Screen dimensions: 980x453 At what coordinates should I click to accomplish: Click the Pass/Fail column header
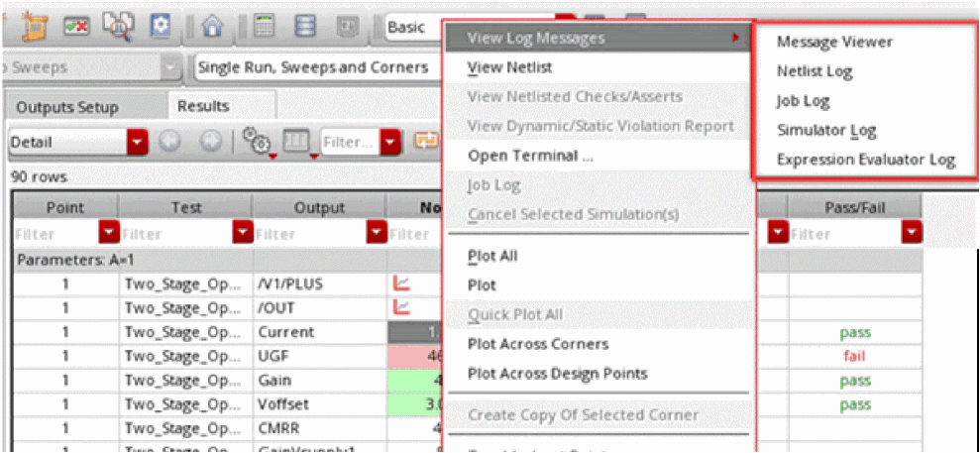coord(854,206)
